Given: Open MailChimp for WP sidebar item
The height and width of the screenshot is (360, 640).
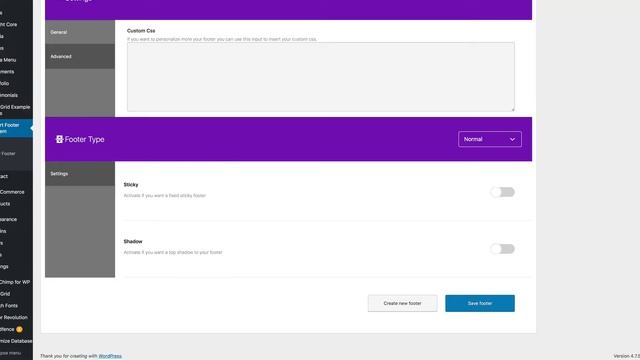Looking at the screenshot, I should point(16,282).
